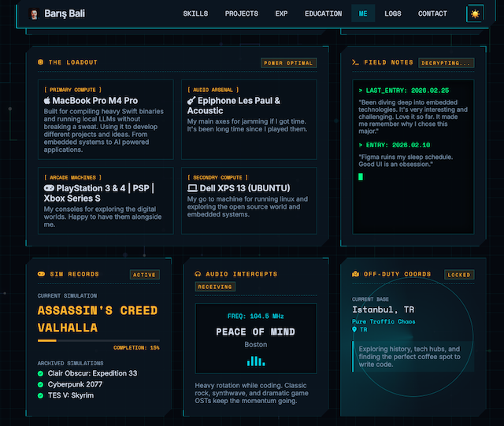Click the profile avatar photo
The image size is (504, 426).
pos(34,14)
